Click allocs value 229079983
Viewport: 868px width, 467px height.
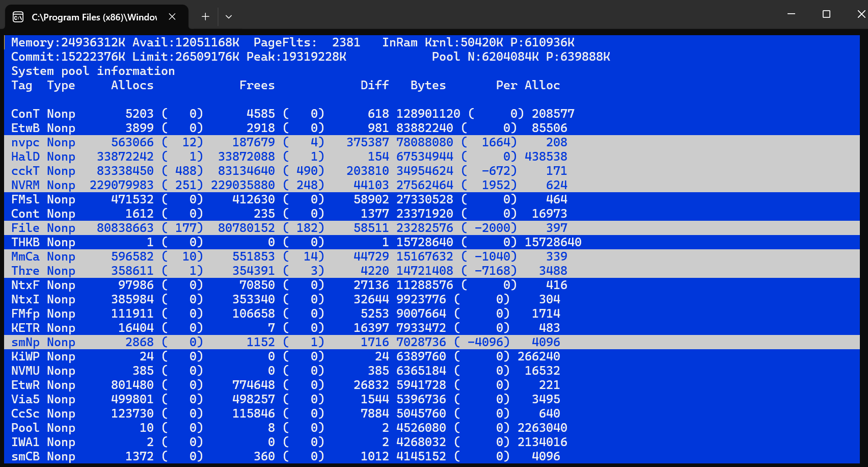(x=122, y=185)
